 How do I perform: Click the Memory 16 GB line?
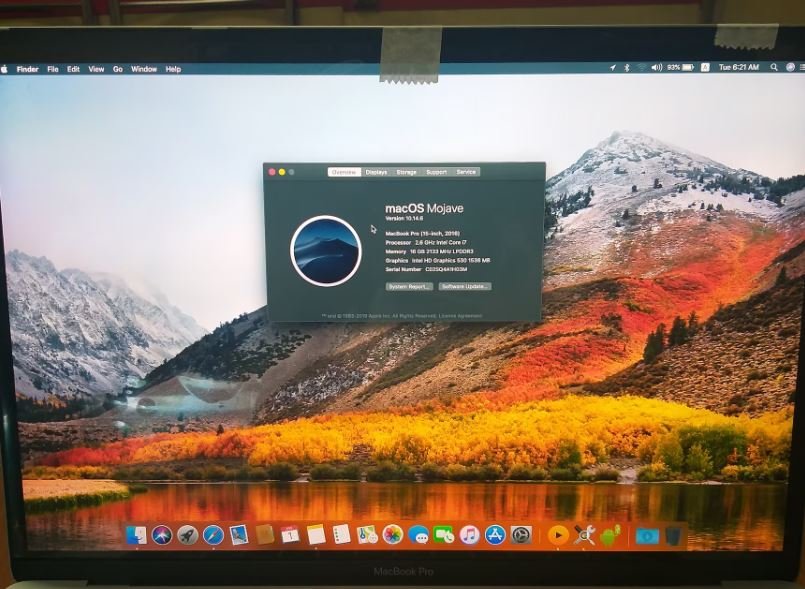pyautogui.click(x=429, y=252)
